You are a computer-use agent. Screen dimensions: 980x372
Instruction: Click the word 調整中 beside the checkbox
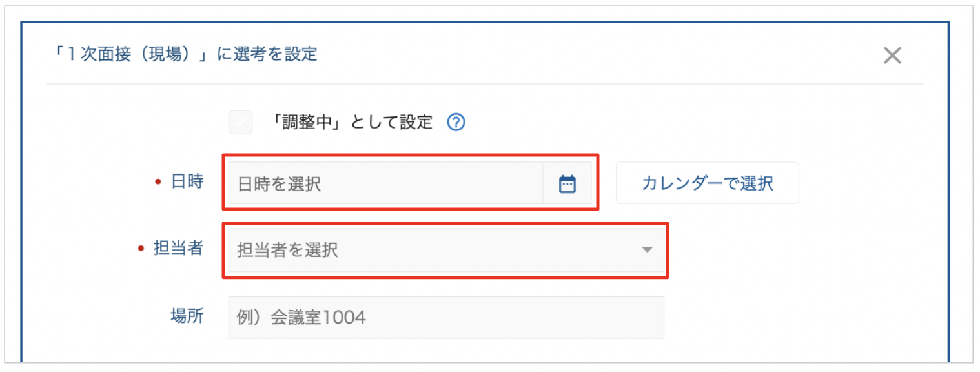click(x=312, y=122)
